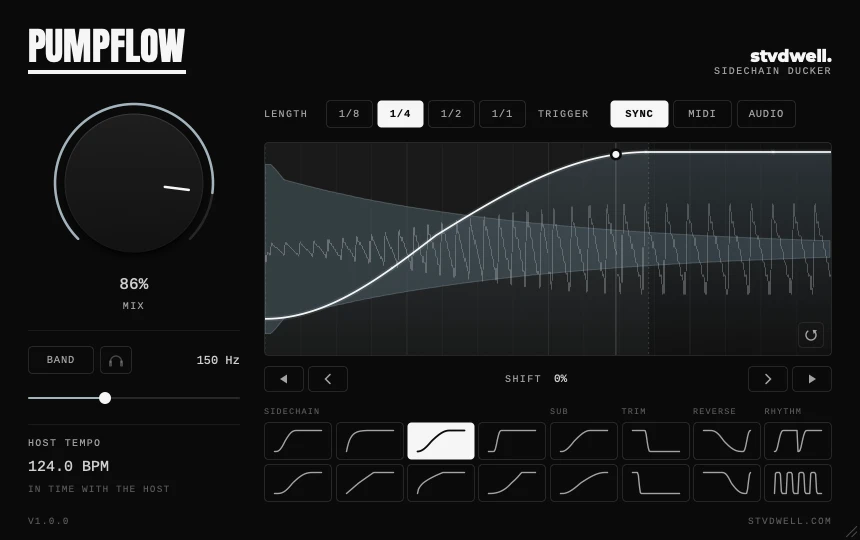The width and height of the screenshot is (860, 540).
Task: Click the stvdwell. brand logo
Action: (790, 56)
